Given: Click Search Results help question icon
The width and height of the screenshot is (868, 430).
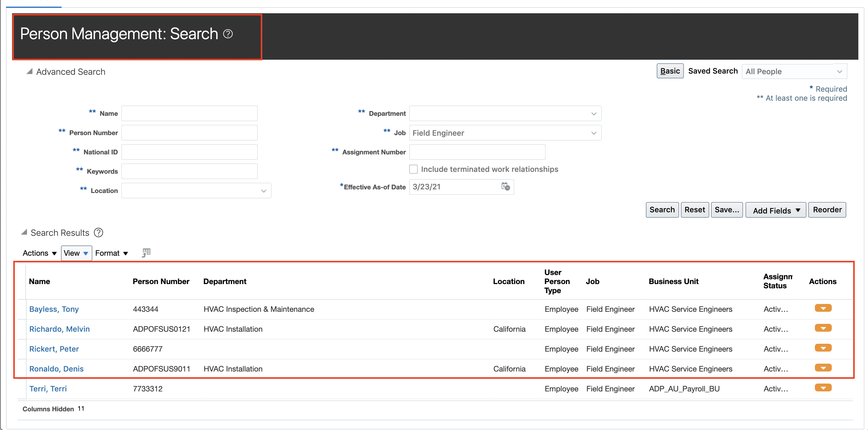Looking at the screenshot, I should click(x=98, y=233).
